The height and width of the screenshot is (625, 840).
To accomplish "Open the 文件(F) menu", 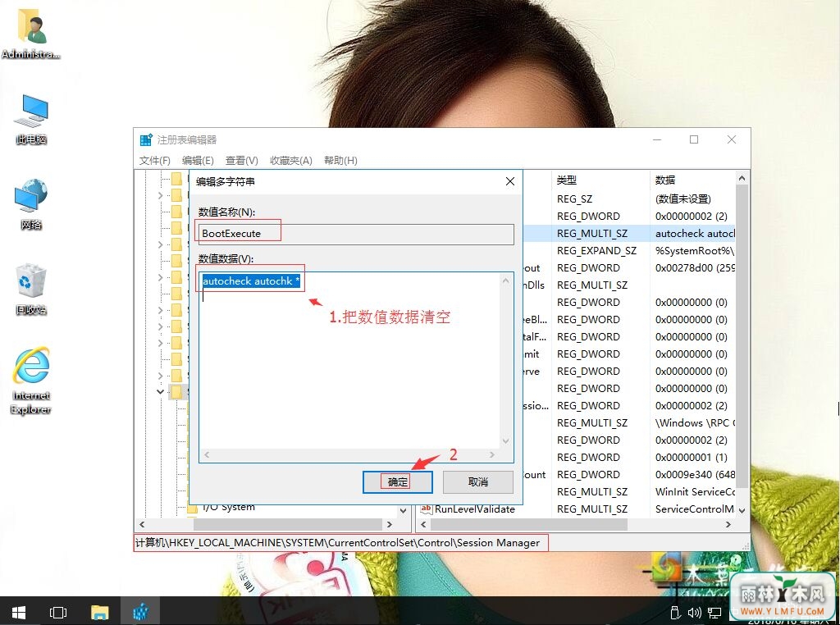I will (155, 161).
